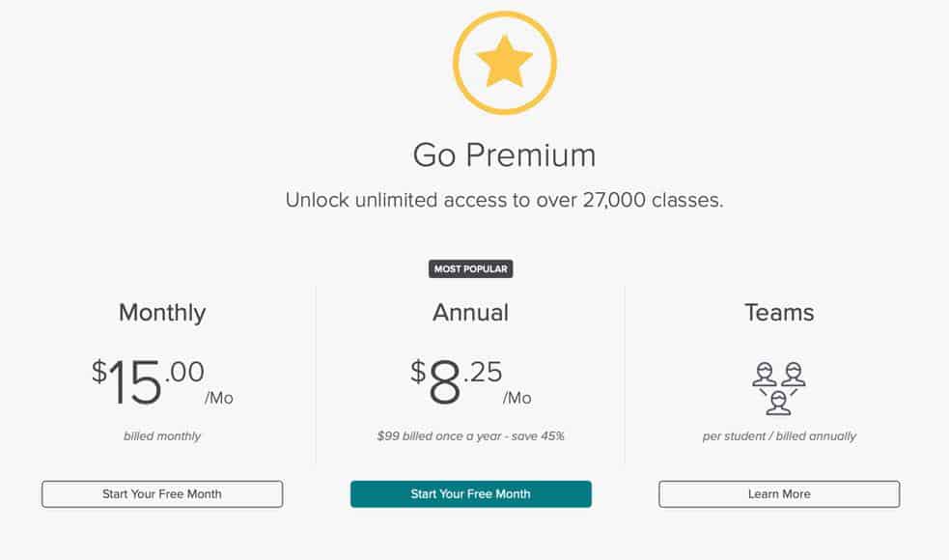Click the "Unlock unlimited access" subtitle text
The width and height of the screenshot is (949, 560).
(x=504, y=201)
